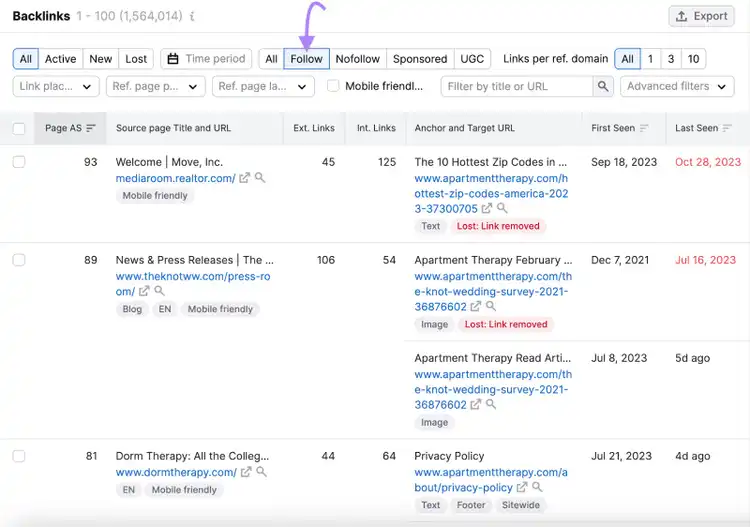Set links per ref. domain to 1
Image resolution: width=750 pixels, height=527 pixels.
point(650,59)
